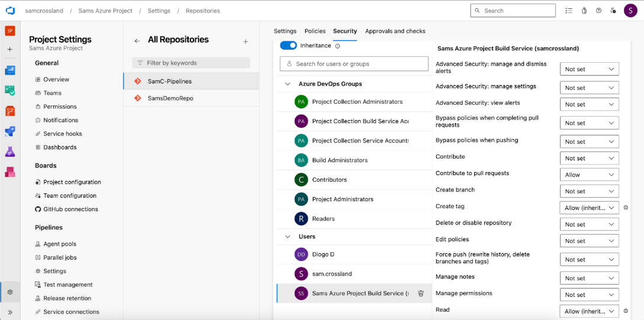Image resolution: width=644 pixels, height=320 pixels.
Task: Open the S profile avatar menu
Action: (x=630, y=11)
